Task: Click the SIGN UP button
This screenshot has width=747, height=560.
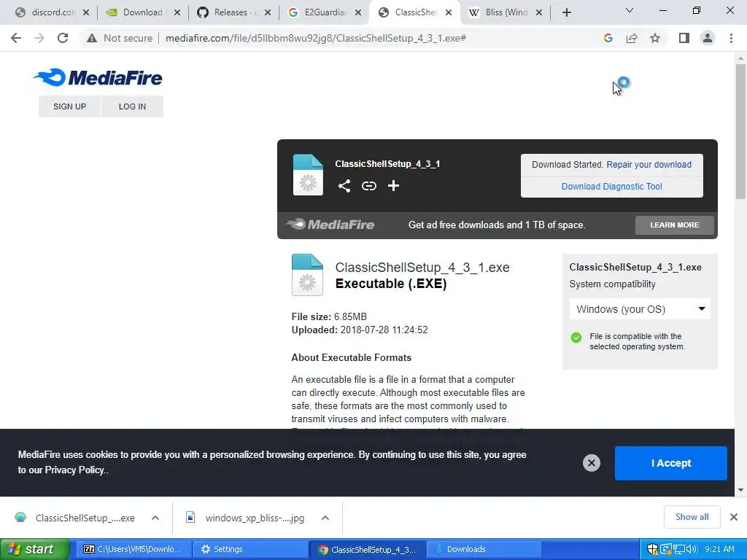Action: pyautogui.click(x=69, y=106)
